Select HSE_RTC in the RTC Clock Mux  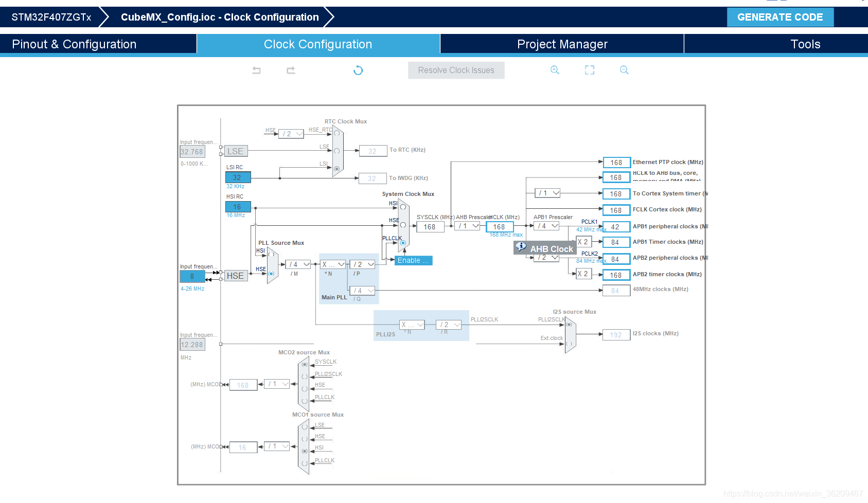pyautogui.click(x=336, y=133)
